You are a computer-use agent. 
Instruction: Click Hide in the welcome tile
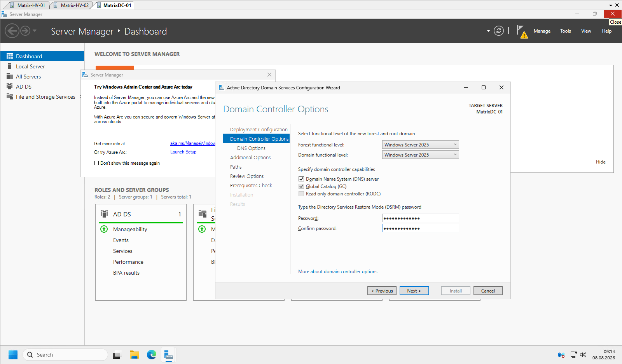pyautogui.click(x=601, y=162)
